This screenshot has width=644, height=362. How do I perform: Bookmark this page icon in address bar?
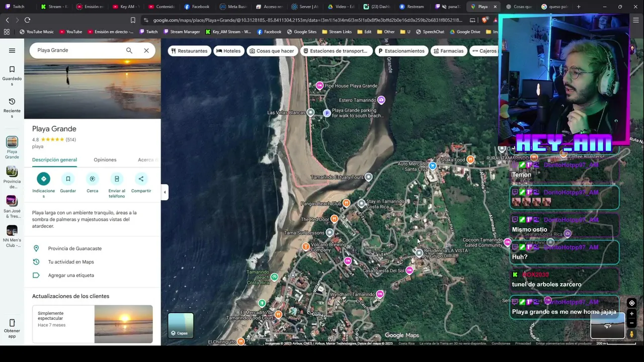133,20
